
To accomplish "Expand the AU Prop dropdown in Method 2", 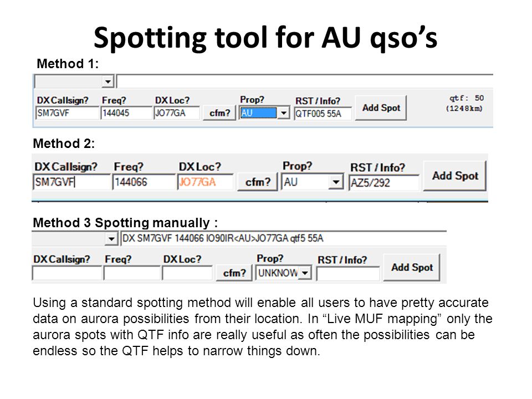I will click(336, 182).
